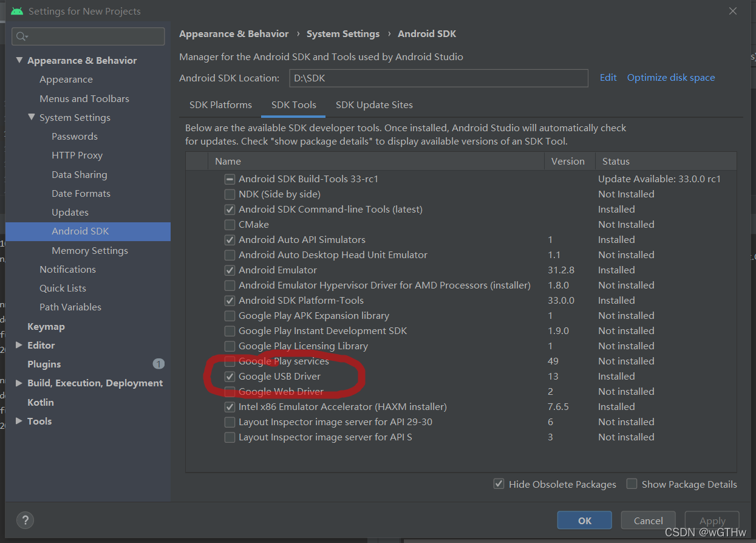
Task: Click System Settings in the breadcrumb
Action: [x=343, y=34]
